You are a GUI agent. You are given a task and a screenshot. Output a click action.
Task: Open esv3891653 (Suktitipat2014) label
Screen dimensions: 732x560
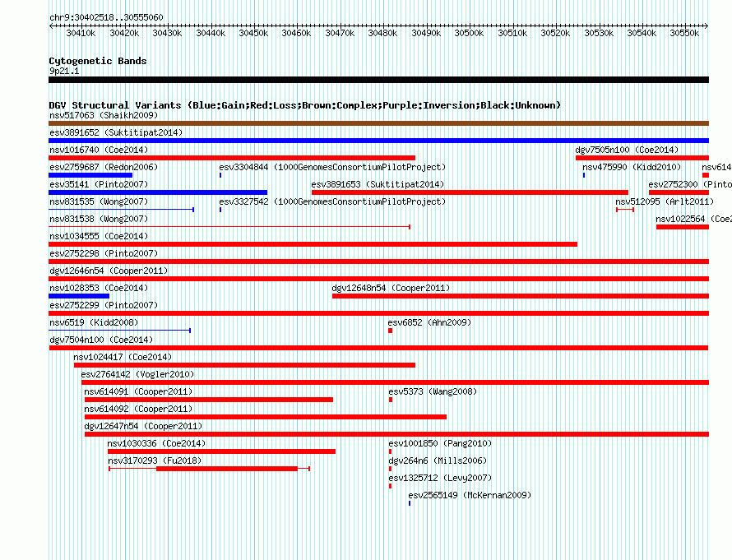click(x=378, y=184)
